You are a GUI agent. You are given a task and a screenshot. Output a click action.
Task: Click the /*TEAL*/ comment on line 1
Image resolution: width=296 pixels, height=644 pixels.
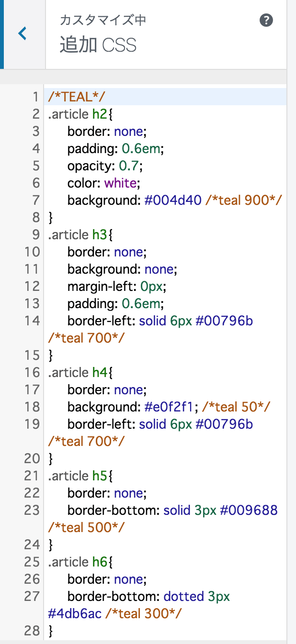click(x=77, y=97)
